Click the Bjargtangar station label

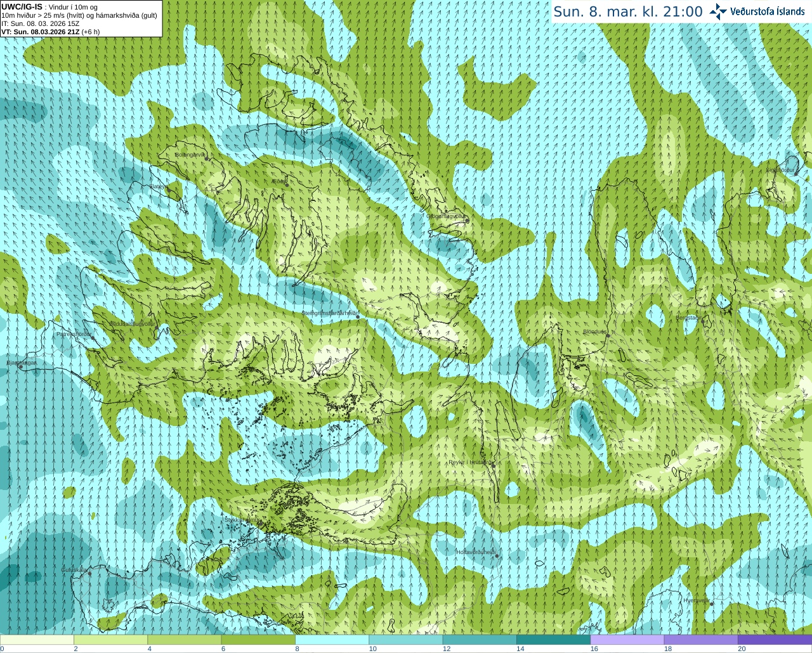click(x=22, y=363)
